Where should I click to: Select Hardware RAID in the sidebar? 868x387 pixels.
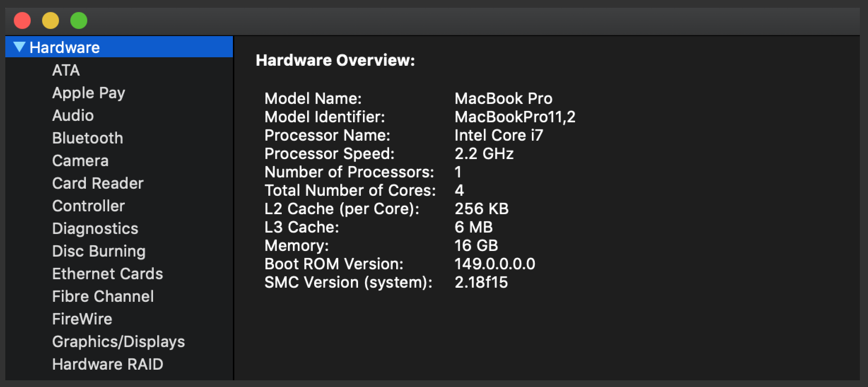point(107,364)
